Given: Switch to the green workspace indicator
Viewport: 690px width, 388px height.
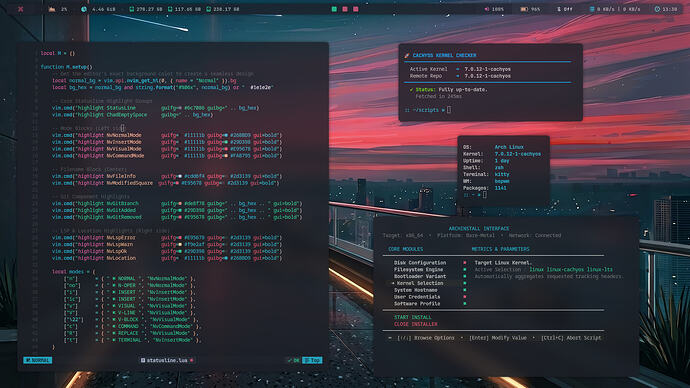Looking at the screenshot, I should tap(334, 9).
